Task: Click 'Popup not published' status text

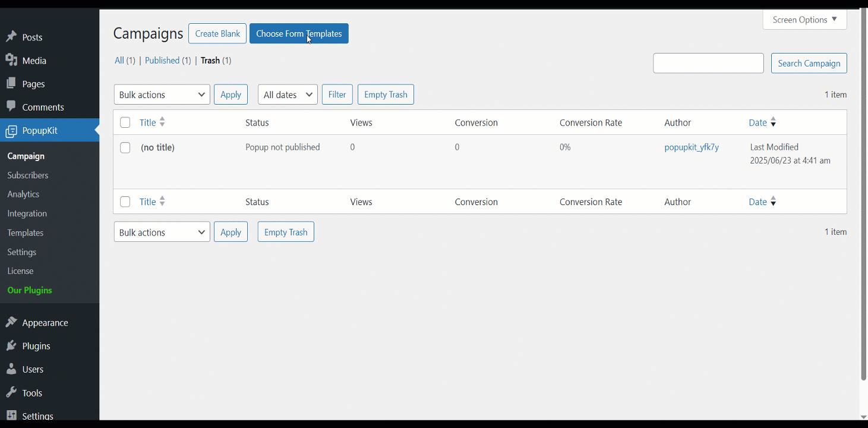Action: coord(283,147)
